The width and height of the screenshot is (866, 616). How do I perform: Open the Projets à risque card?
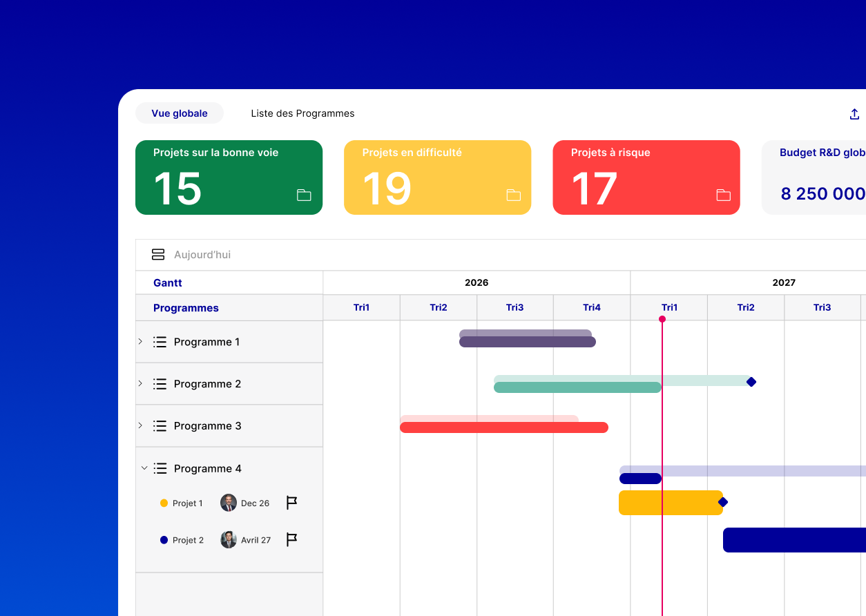tap(646, 177)
